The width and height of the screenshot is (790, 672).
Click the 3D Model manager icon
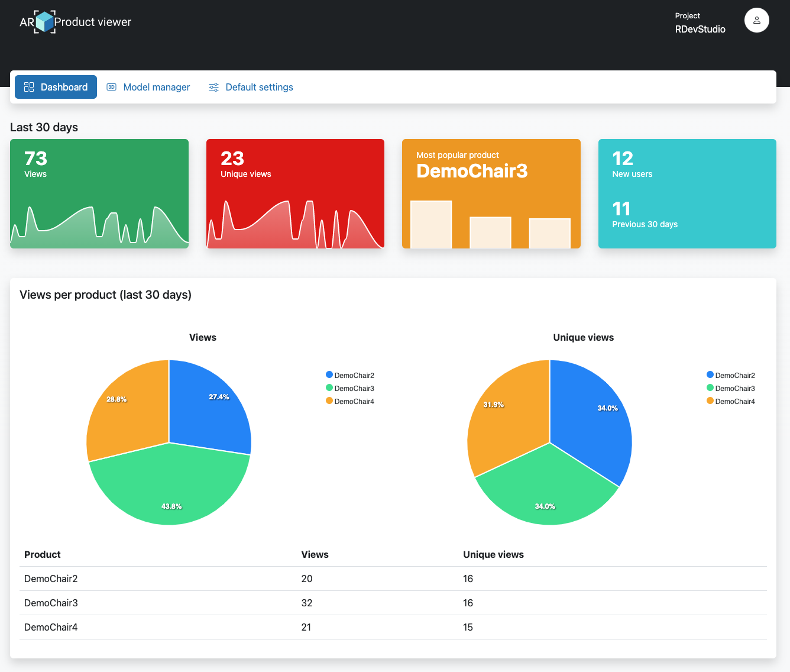[111, 87]
